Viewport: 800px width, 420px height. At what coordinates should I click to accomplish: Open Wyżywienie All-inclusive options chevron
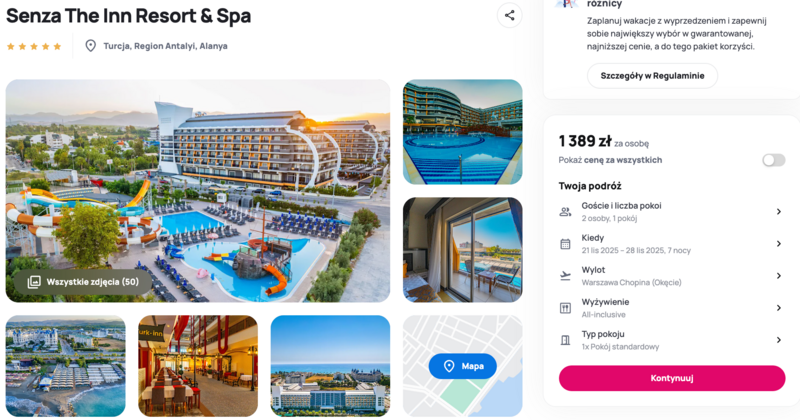tap(779, 308)
